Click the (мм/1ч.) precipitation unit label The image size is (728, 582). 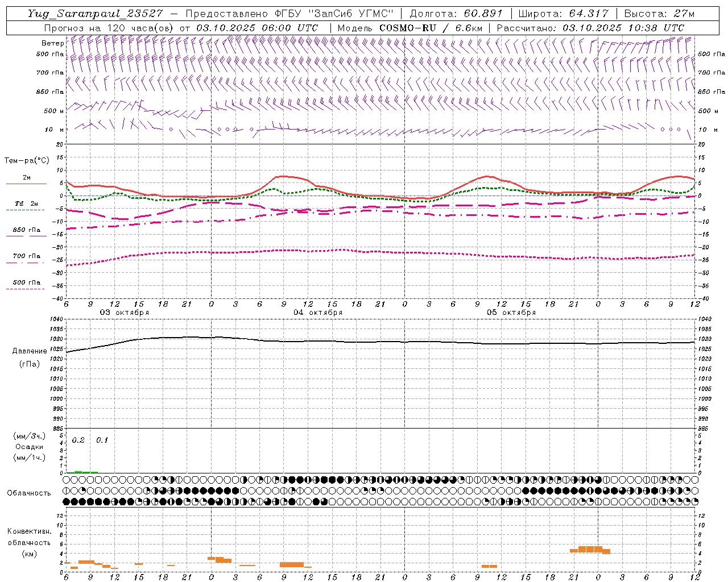pos(30,458)
